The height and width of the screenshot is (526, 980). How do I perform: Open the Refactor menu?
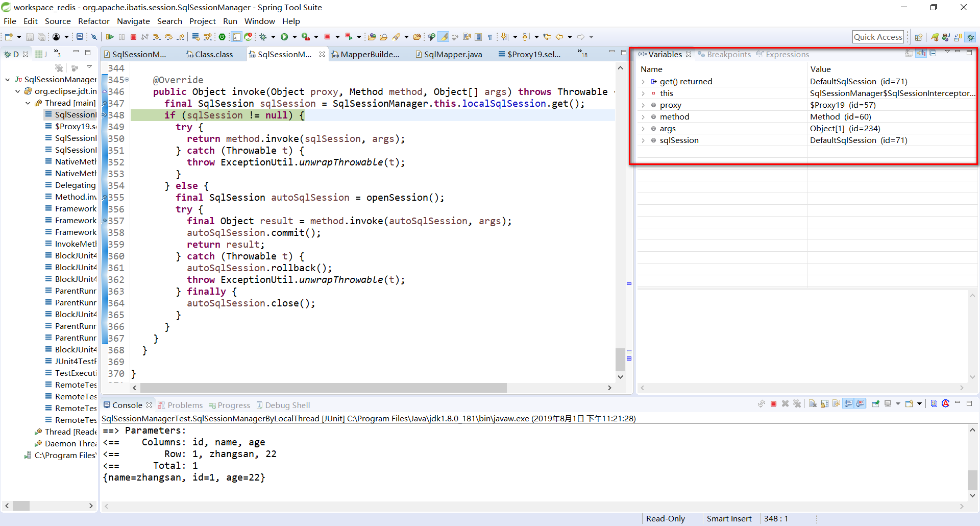94,21
